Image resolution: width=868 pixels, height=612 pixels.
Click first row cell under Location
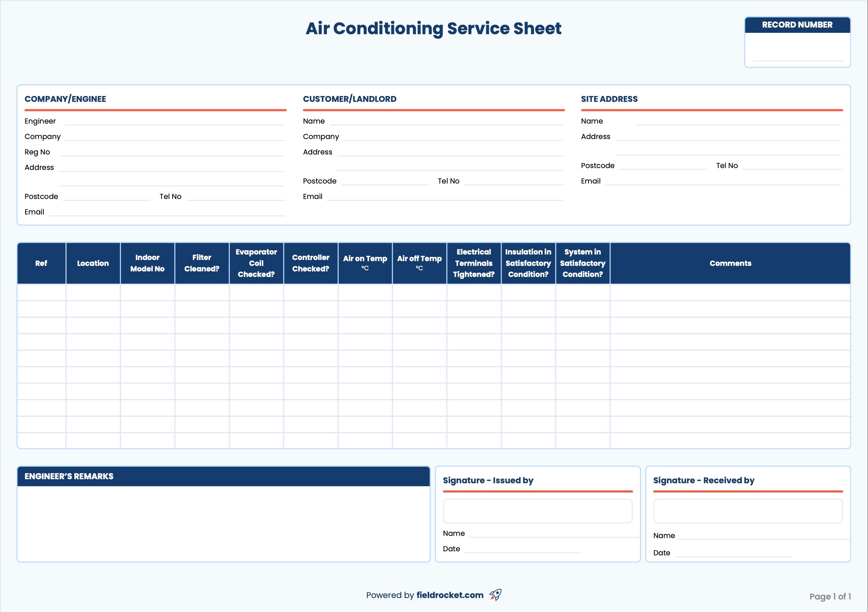93,292
